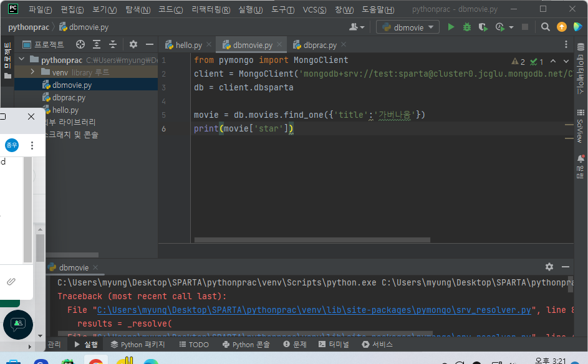Image resolution: width=588 pixels, height=364 pixels.
Task: Collapse all in project tree icon
Action: coord(113,45)
